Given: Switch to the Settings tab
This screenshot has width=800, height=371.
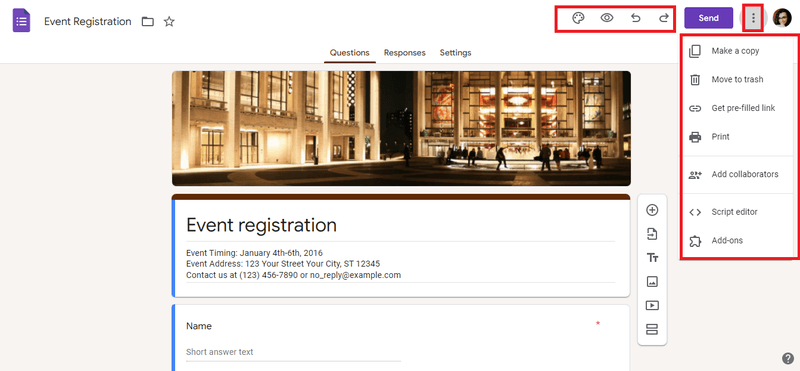Looking at the screenshot, I should [x=456, y=53].
